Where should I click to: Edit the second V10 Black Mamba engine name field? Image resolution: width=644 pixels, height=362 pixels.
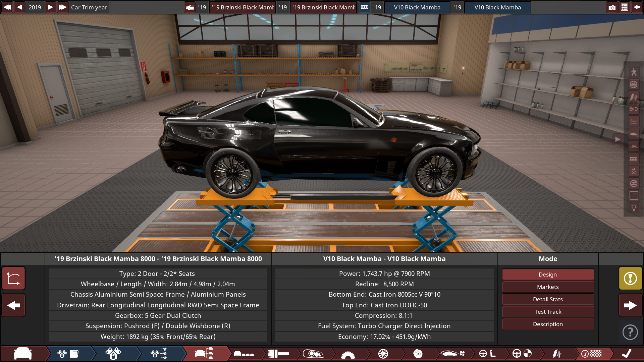498,7
